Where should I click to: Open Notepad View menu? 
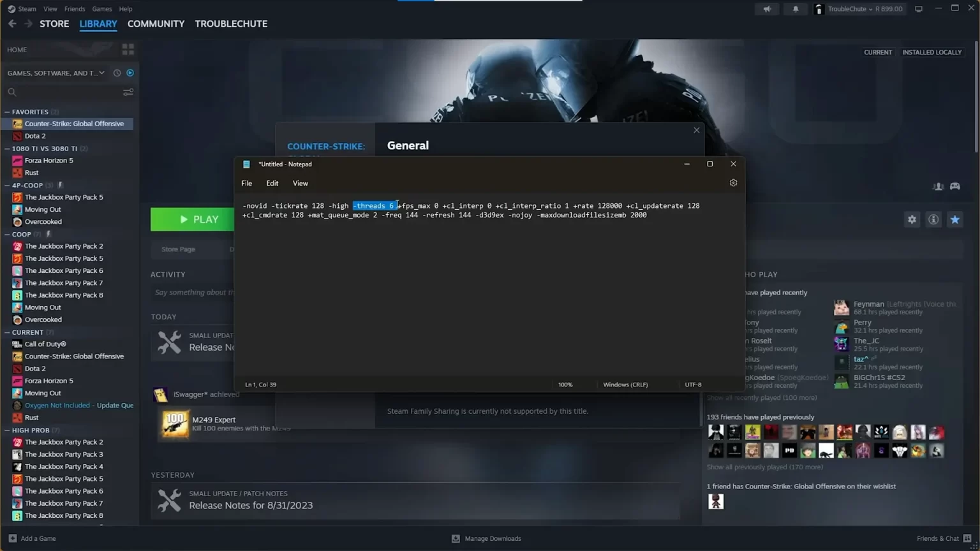click(300, 183)
